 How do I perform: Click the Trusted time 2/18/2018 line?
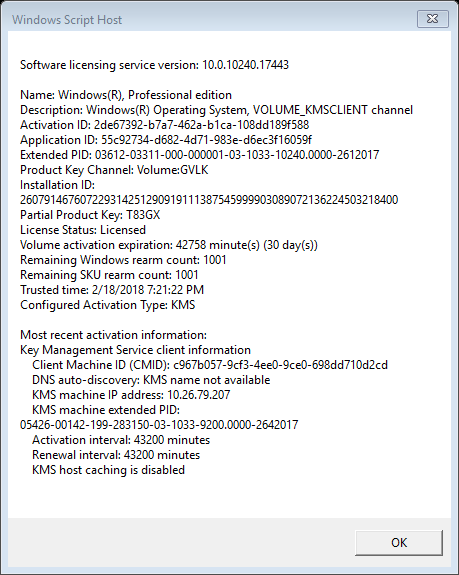(112, 290)
